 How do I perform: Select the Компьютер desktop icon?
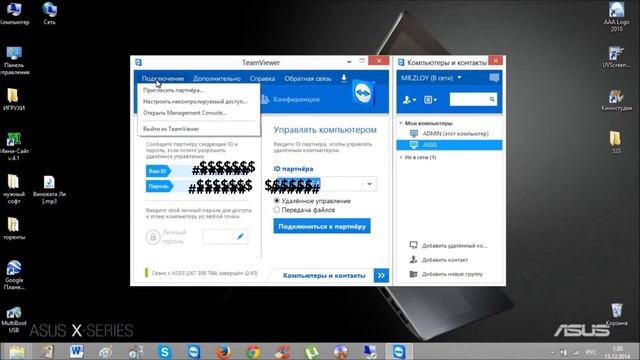click(14, 13)
